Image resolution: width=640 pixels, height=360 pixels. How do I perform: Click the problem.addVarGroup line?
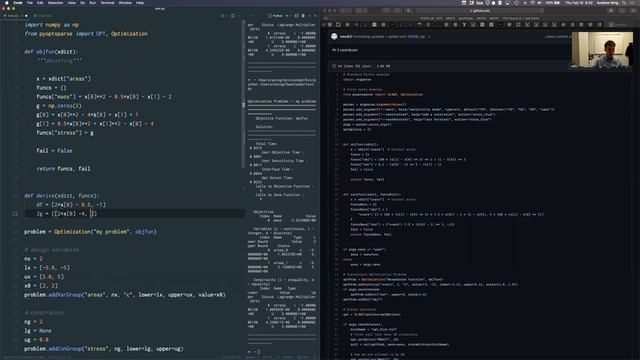124,294
